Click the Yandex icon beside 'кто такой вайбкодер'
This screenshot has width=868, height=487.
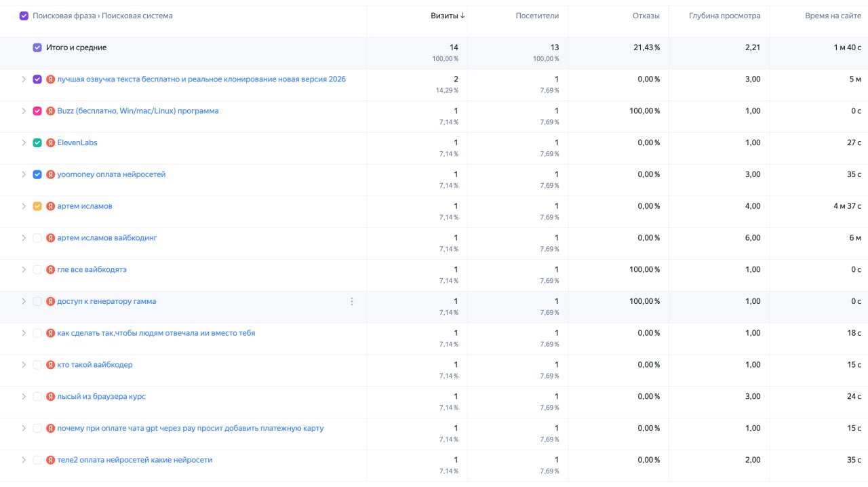(x=50, y=365)
